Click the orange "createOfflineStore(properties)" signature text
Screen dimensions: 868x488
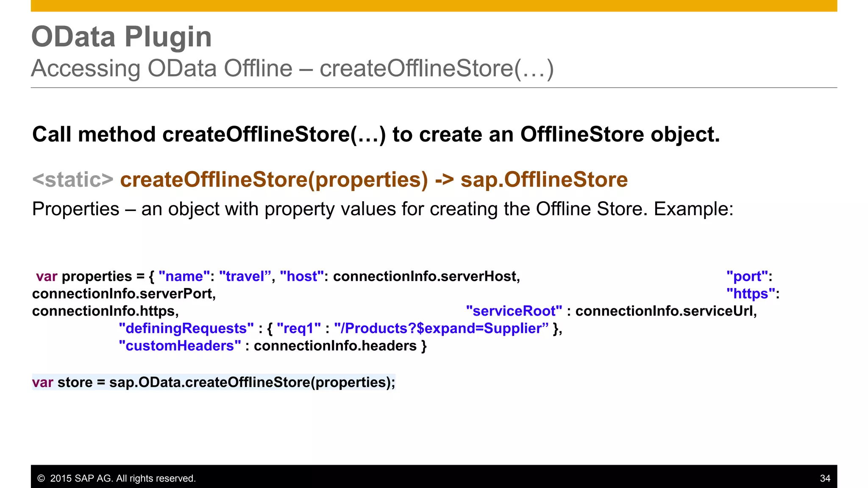point(274,180)
